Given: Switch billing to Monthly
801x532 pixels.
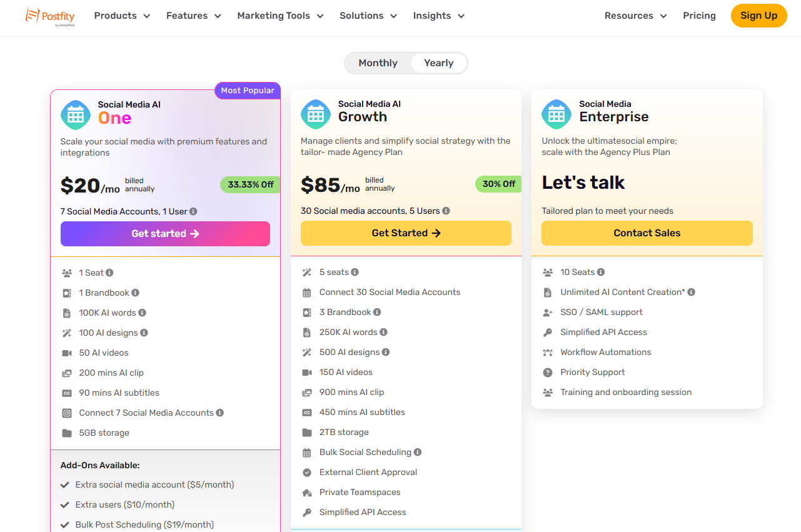Looking at the screenshot, I should [x=378, y=63].
